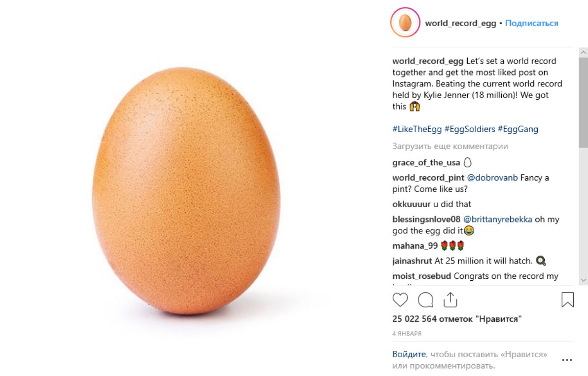The image size is (588, 376).
Task: Like the post with the heart icon
Action: (400, 300)
